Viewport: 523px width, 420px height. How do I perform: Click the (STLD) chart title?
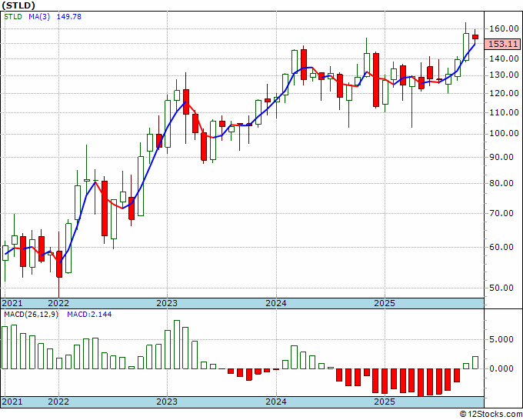[x=18, y=5]
